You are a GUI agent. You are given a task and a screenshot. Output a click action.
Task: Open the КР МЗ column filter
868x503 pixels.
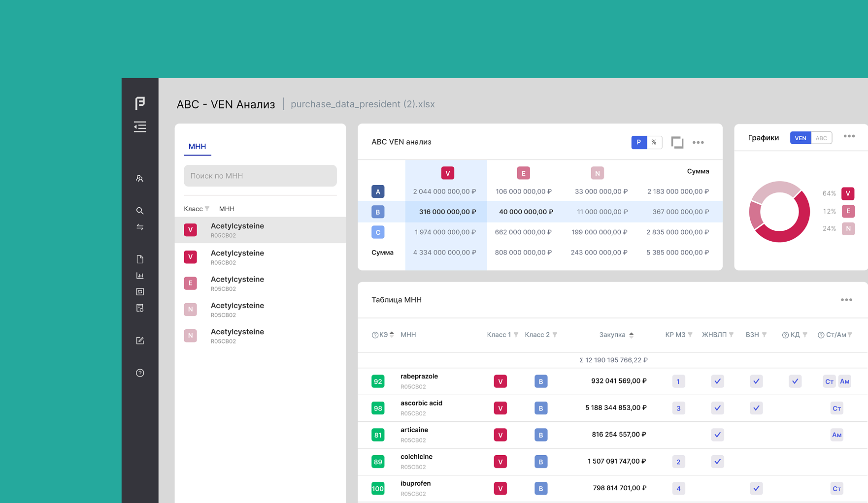click(x=690, y=335)
